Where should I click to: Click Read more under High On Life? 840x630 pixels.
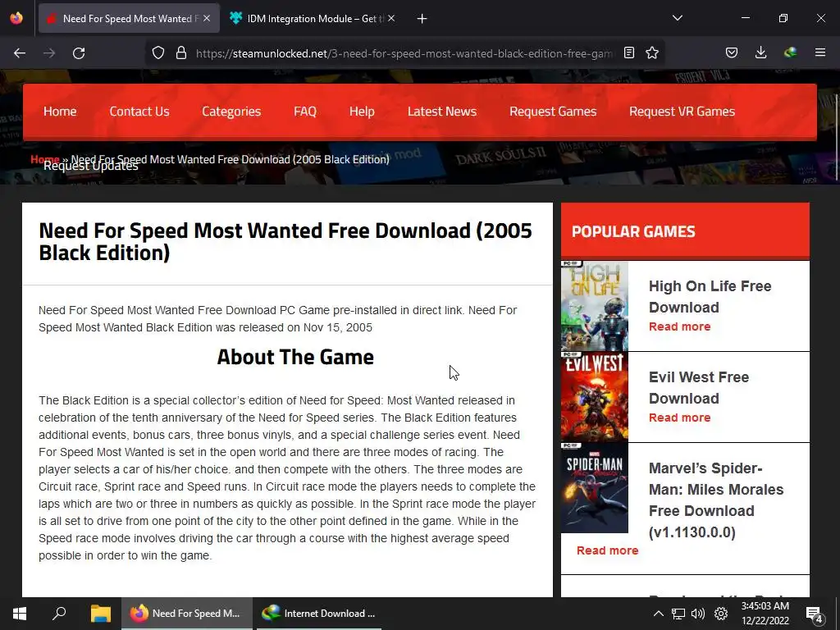679,326
